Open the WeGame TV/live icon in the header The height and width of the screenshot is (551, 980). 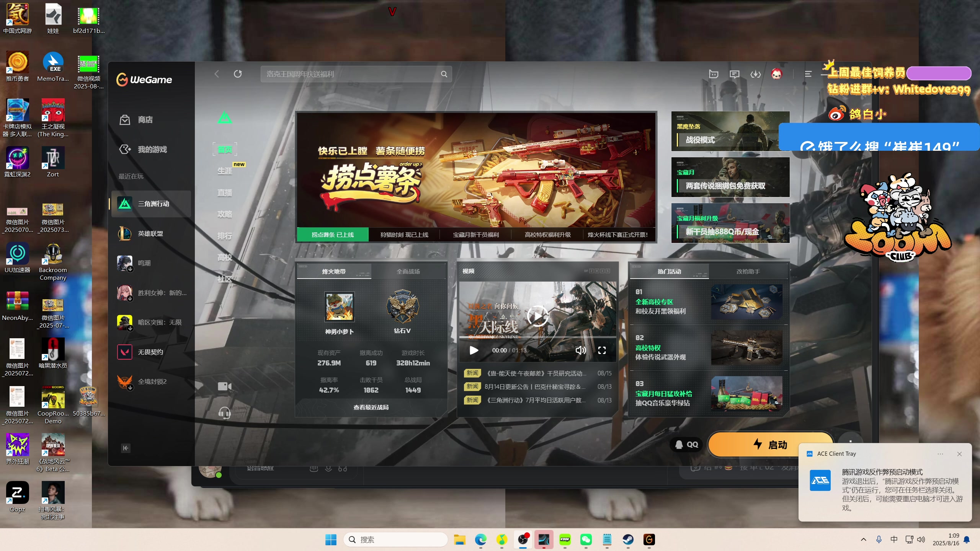(x=714, y=74)
